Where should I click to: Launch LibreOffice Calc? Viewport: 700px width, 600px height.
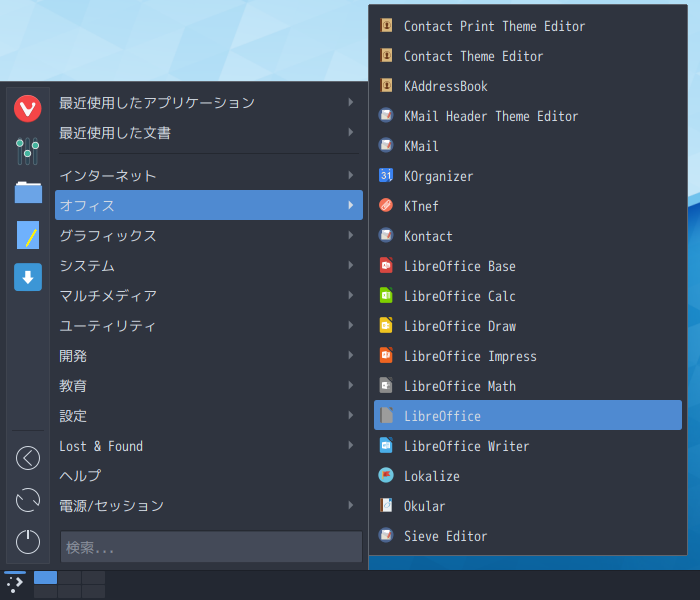click(528, 295)
